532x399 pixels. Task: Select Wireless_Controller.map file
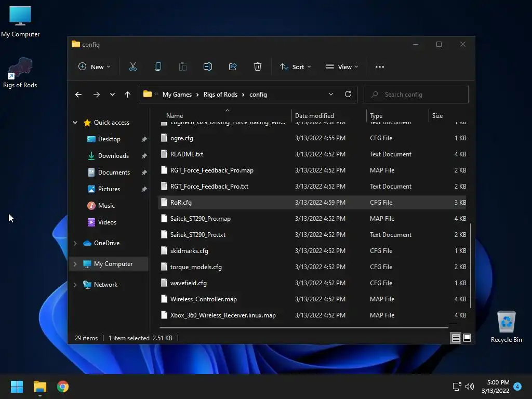click(312, 299)
